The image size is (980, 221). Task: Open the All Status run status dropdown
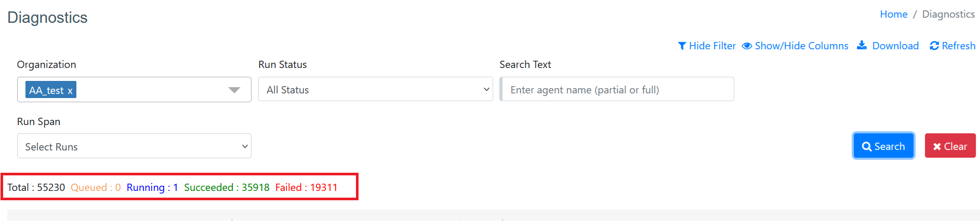[x=375, y=90]
